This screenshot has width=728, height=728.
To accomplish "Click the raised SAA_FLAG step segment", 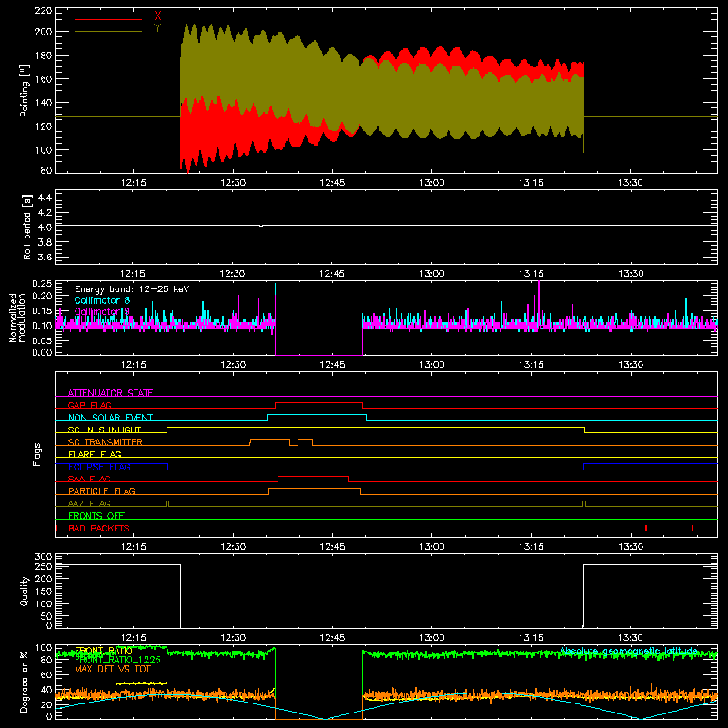I will point(313,476).
